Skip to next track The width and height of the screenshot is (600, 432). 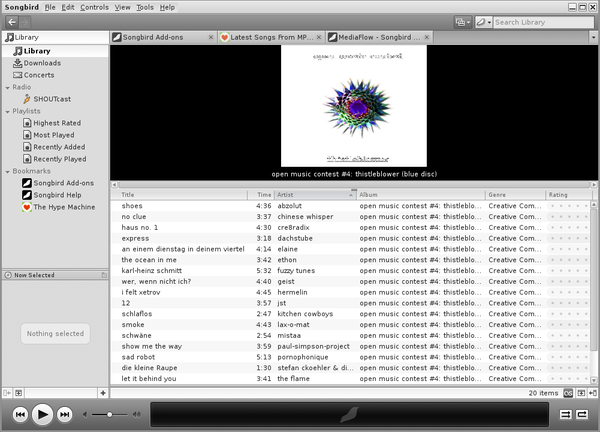(65, 414)
